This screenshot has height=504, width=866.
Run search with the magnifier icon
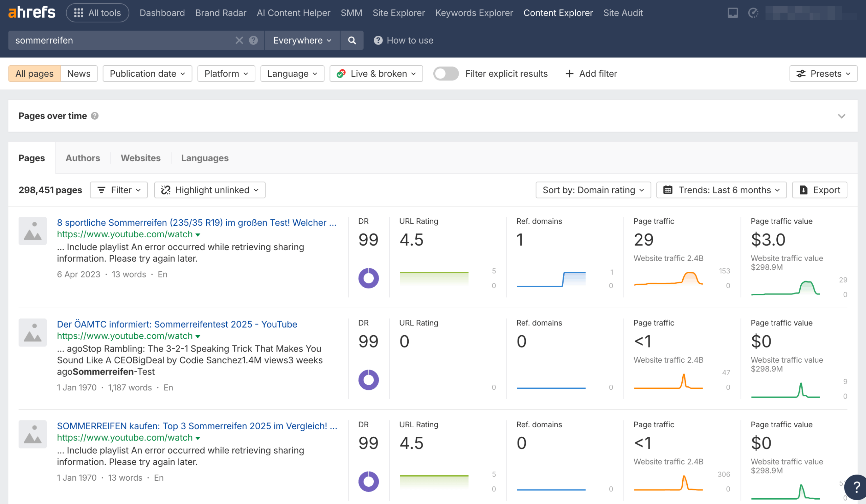click(x=352, y=41)
